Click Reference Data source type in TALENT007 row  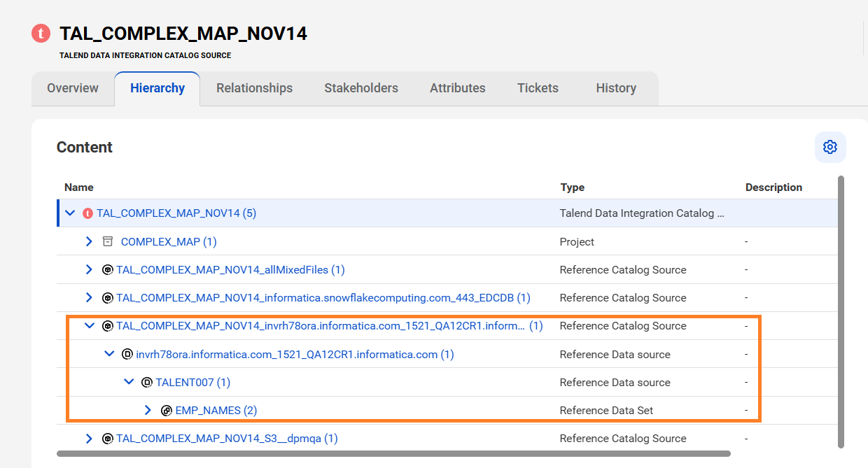[615, 382]
